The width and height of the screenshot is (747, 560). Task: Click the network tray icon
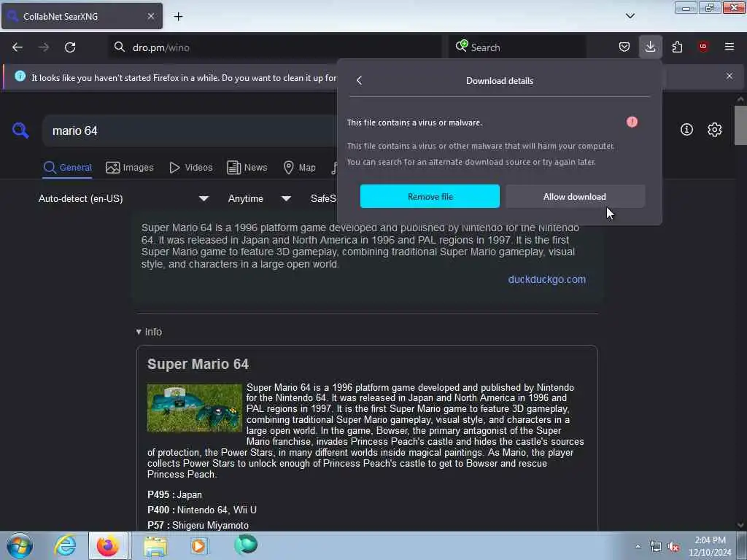656,547
